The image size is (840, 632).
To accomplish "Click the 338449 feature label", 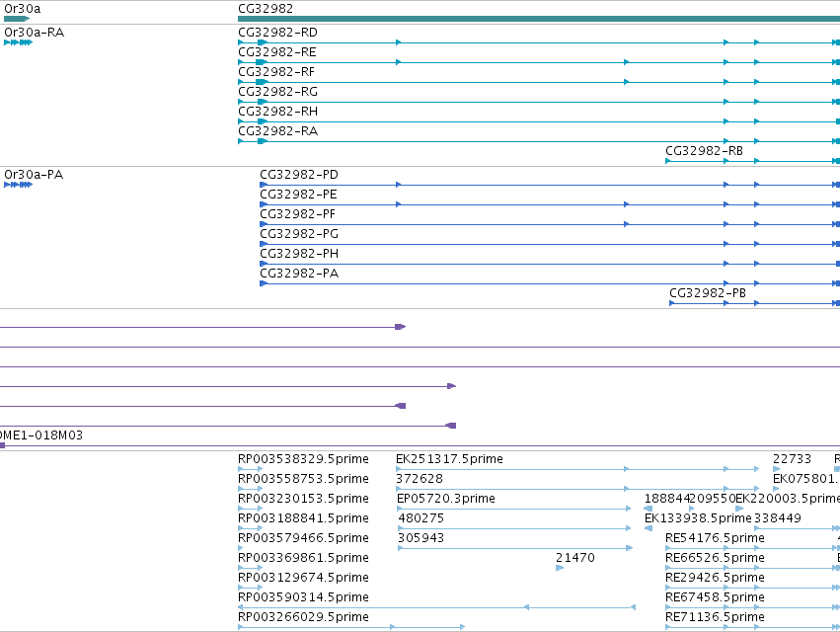I will click(x=778, y=518).
